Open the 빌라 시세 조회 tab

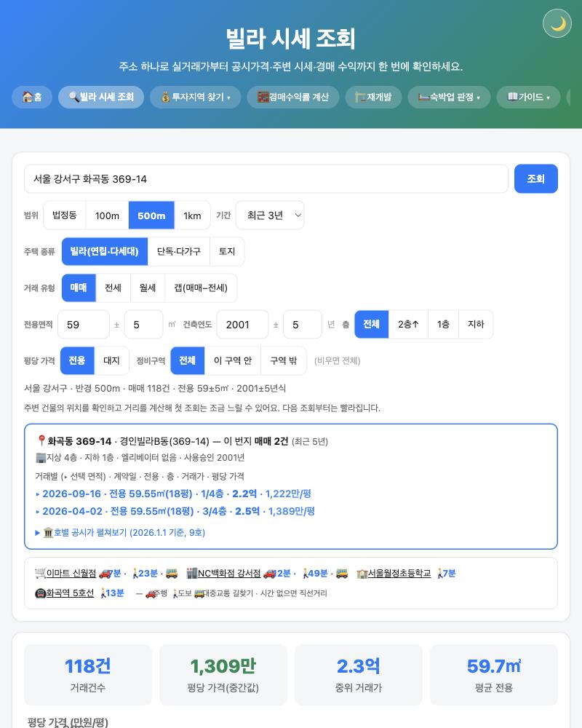click(101, 97)
